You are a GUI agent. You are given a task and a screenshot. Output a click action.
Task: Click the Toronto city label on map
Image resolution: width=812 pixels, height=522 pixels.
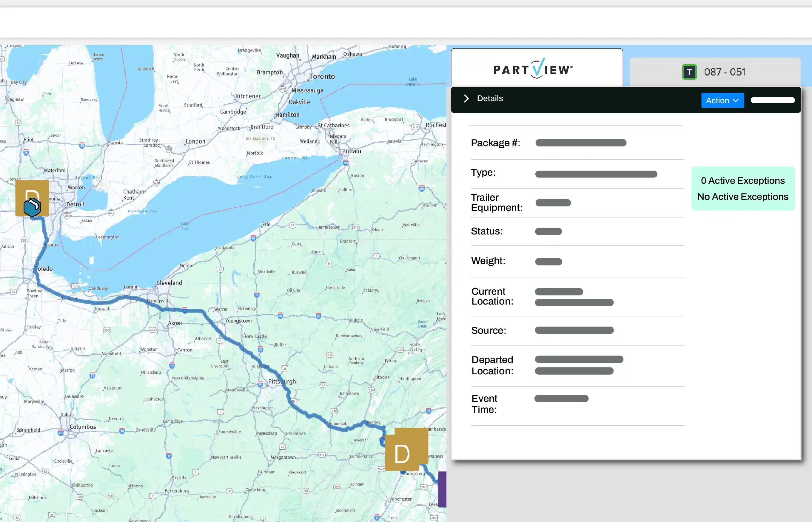coord(322,76)
